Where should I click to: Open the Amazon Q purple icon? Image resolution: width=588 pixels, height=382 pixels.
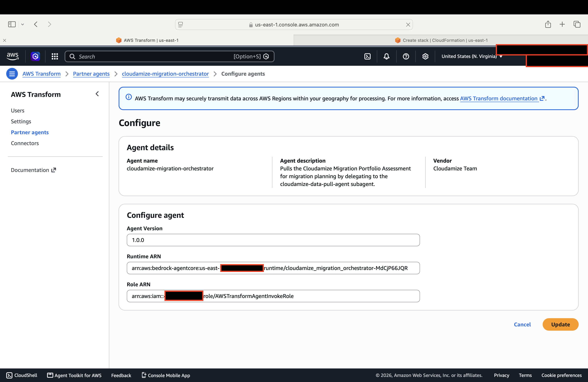point(35,56)
